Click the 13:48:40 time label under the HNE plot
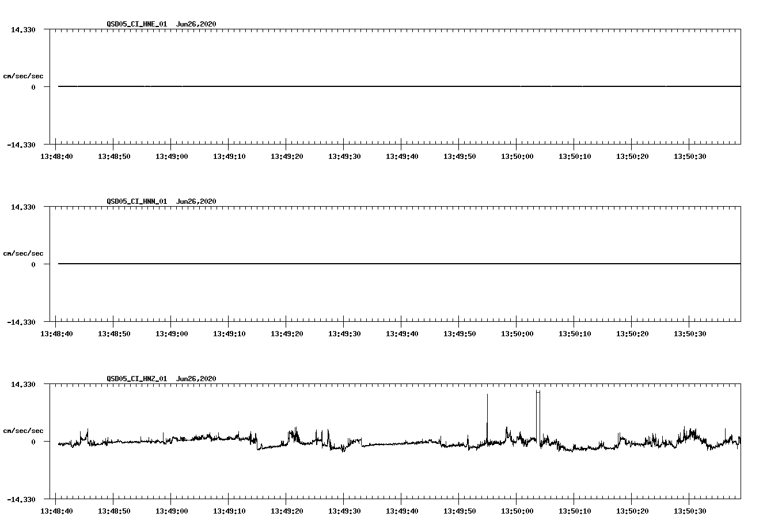 point(56,157)
